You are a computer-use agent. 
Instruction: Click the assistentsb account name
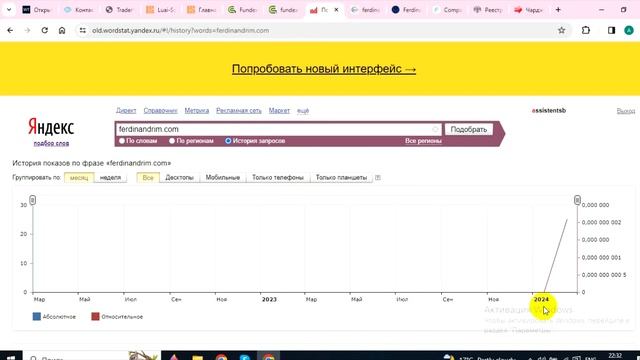[549, 111]
